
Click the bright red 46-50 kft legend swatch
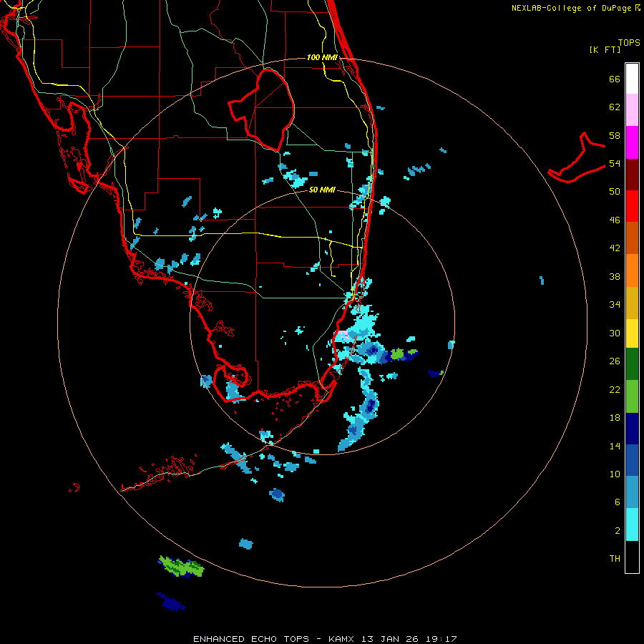tap(632, 206)
